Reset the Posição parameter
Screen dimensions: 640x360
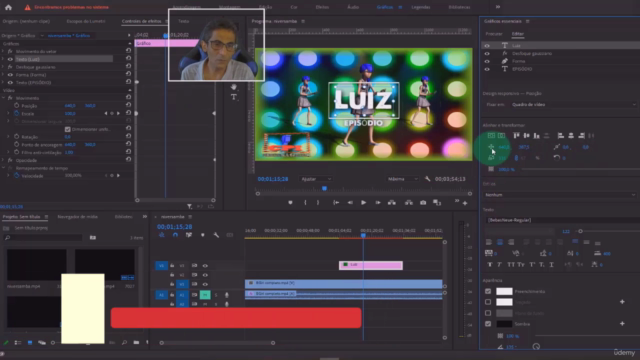coord(128,105)
